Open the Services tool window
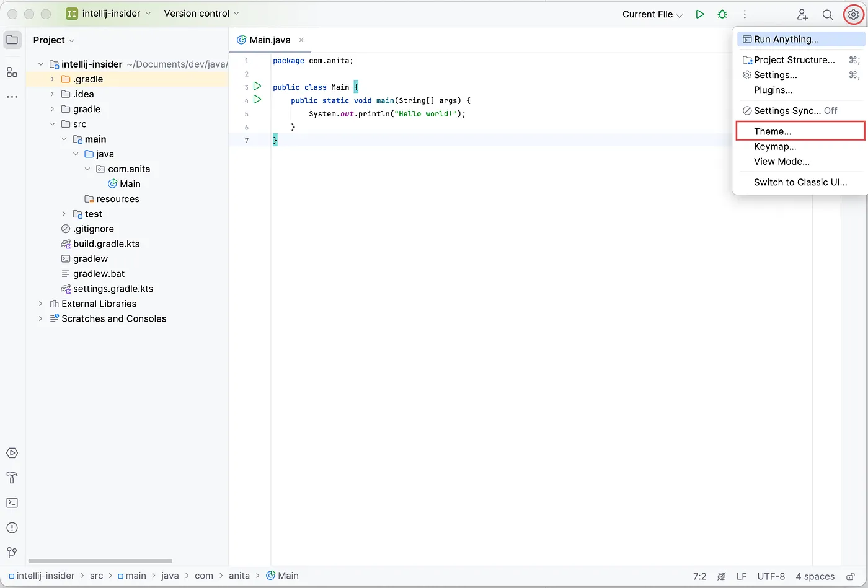Viewport: 868px width, 588px height. tap(12, 453)
